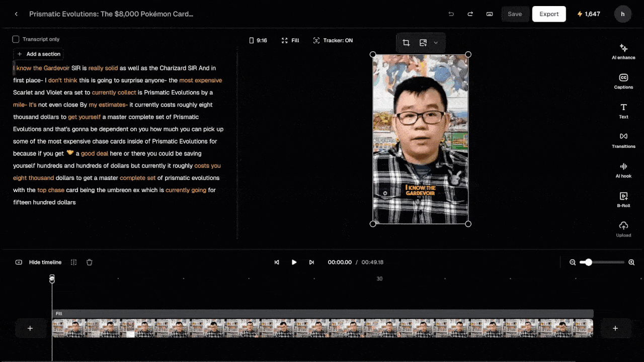Skip to the next clip

pos(311,262)
